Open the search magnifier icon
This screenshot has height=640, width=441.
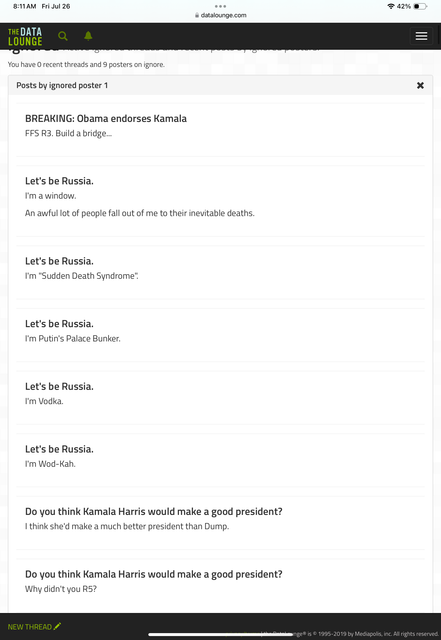coord(62,36)
